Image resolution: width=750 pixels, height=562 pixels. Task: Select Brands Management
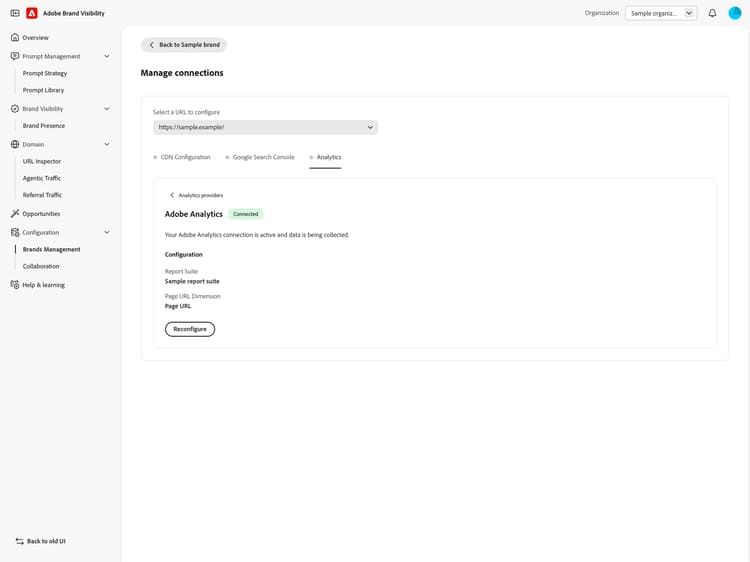point(52,249)
